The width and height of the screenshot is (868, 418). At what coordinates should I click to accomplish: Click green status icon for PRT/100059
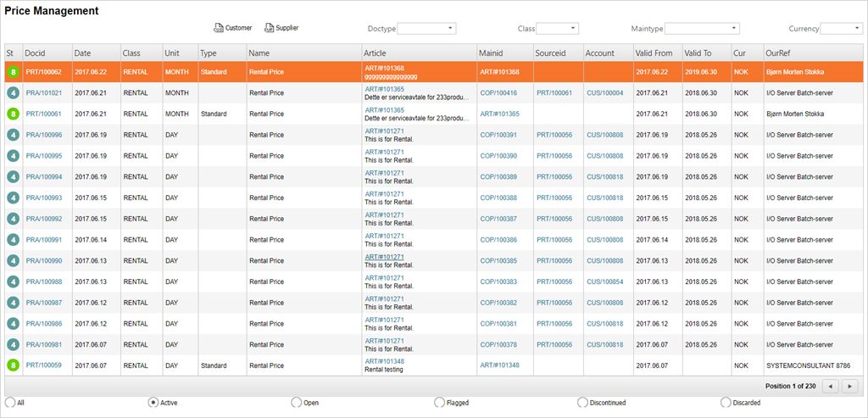tap(13, 365)
